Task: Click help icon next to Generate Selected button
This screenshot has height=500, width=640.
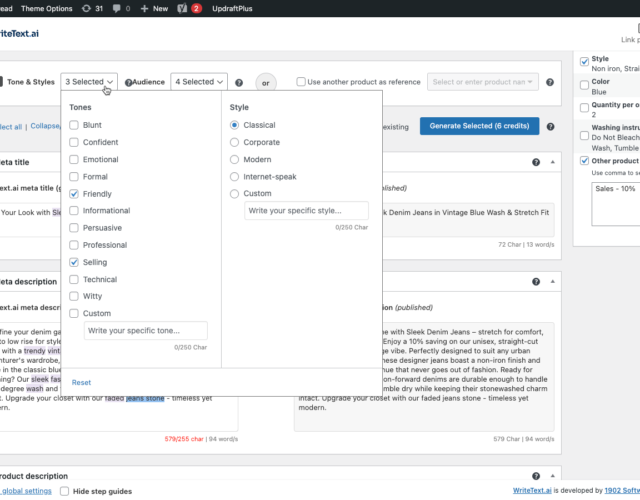Action: [x=548, y=126]
